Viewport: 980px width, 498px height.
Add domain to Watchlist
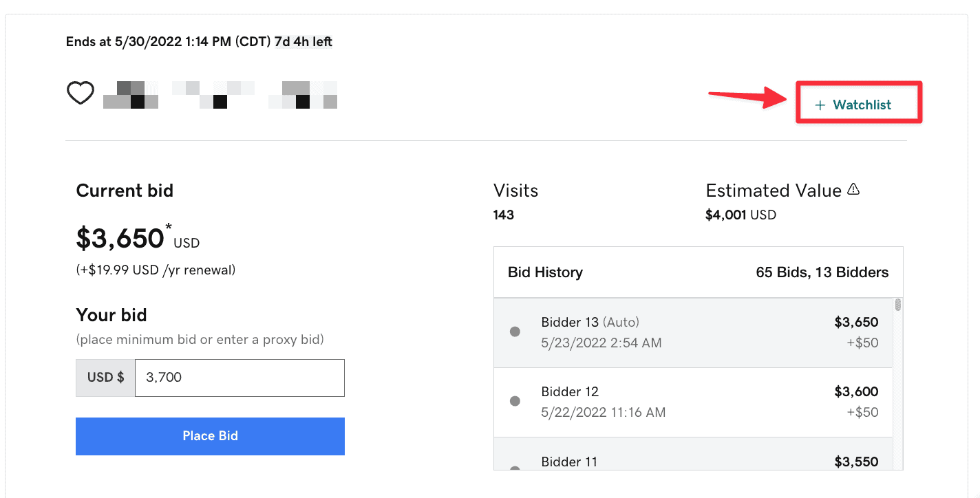point(853,105)
